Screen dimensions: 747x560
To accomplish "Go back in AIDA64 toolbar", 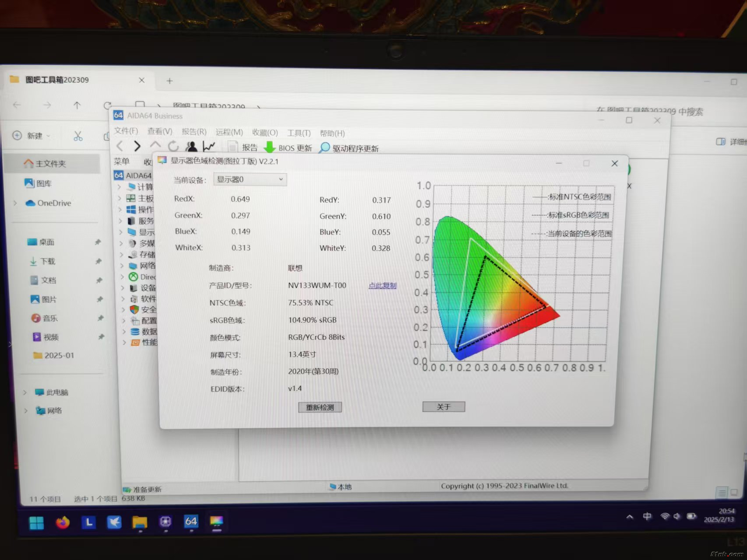I will coord(120,145).
